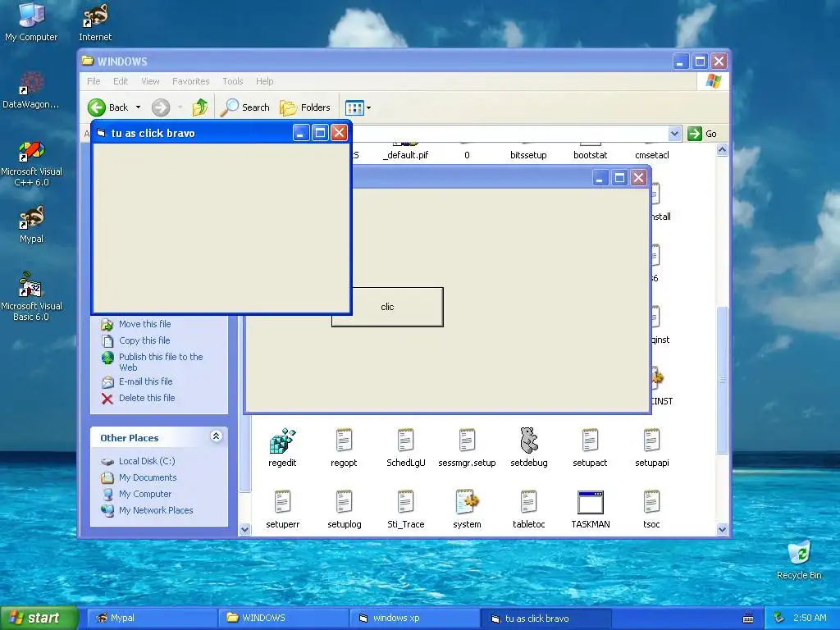Switch to windows xp taskbar button
The image size is (840, 630).
(x=415, y=618)
